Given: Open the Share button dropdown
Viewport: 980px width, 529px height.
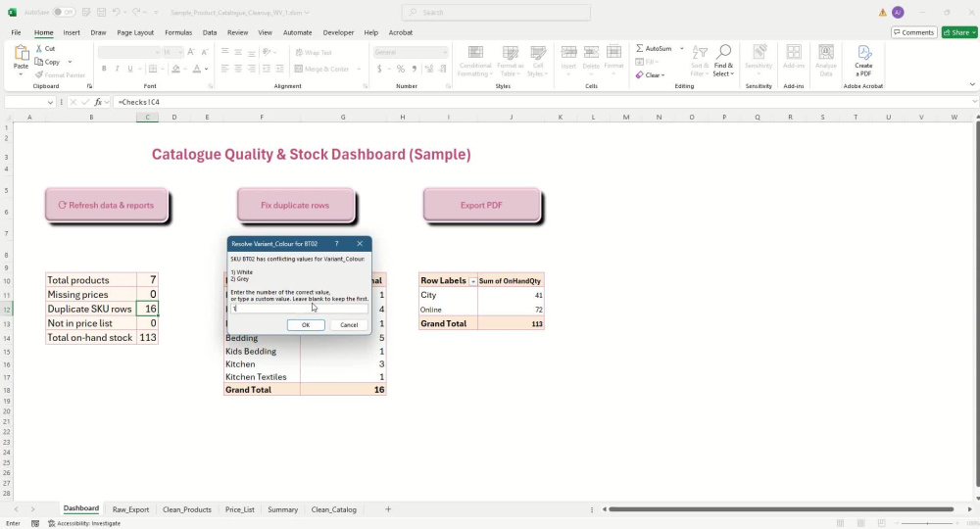Looking at the screenshot, I should point(973,32).
